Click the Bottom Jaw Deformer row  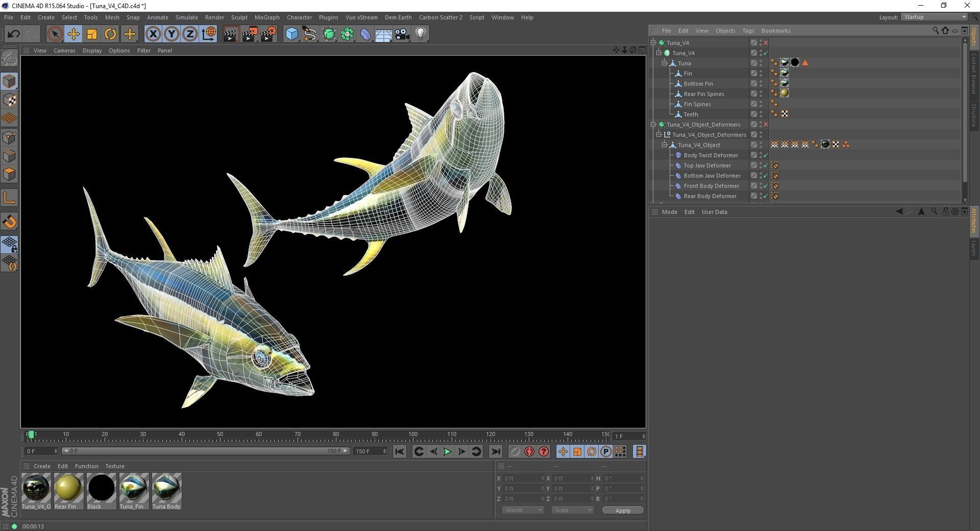click(712, 176)
